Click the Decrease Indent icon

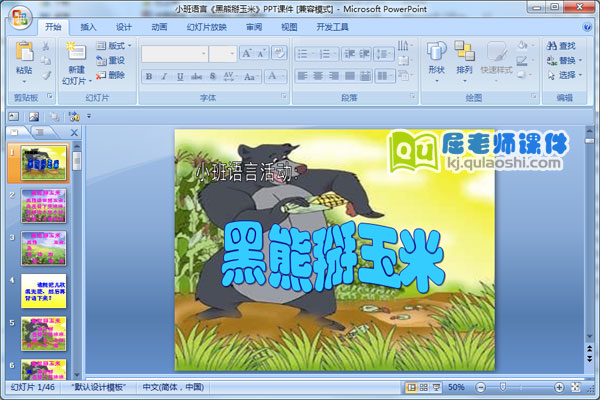click(x=349, y=54)
